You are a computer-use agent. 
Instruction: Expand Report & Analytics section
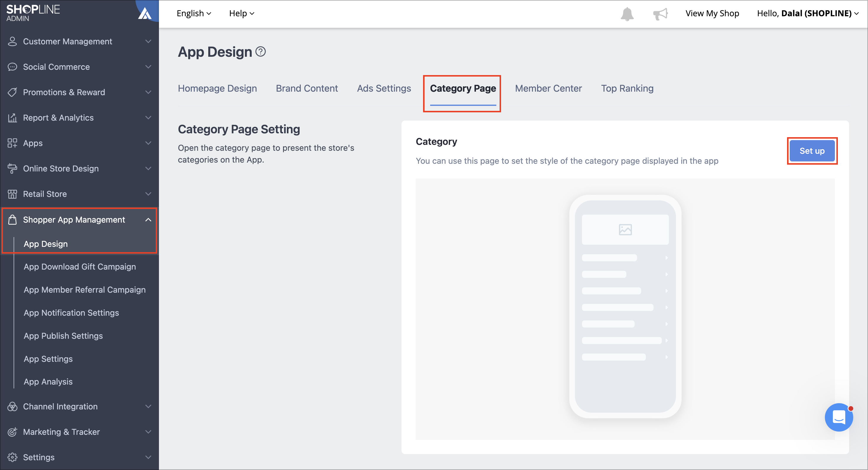pos(148,118)
